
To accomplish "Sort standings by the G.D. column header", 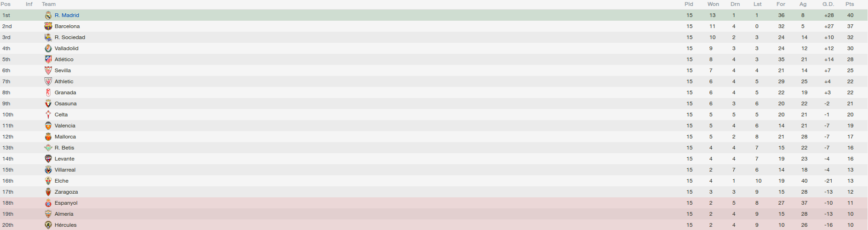I will pyautogui.click(x=828, y=4).
